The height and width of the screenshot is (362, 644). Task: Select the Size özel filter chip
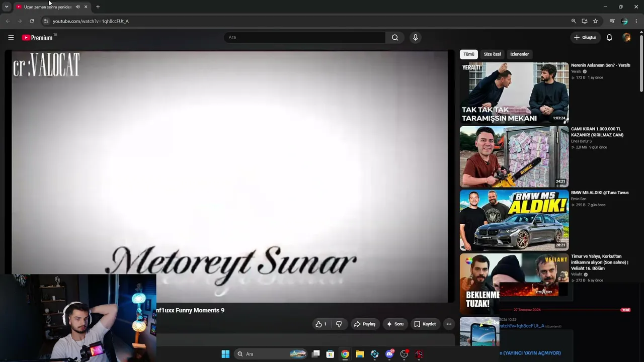(492, 54)
